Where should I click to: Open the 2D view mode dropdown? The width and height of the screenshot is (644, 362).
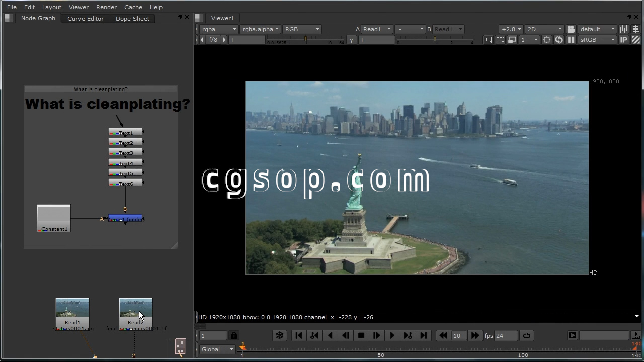click(x=544, y=29)
